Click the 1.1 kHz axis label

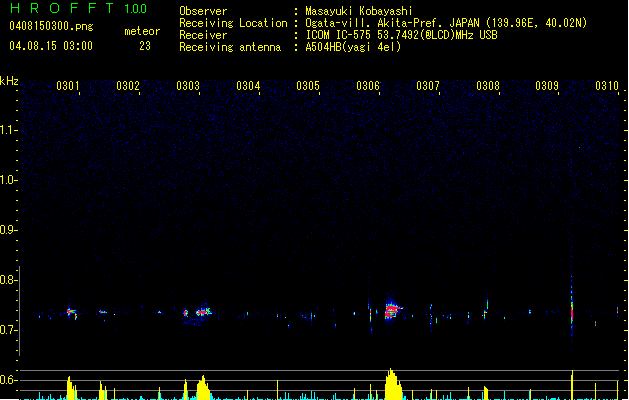pyautogui.click(x=8, y=130)
